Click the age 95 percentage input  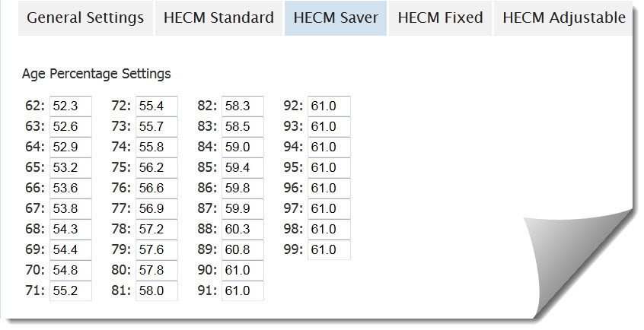coord(329,168)
